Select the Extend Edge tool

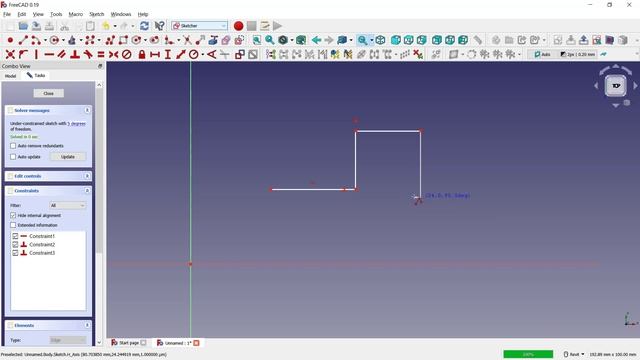coord(200,40)
